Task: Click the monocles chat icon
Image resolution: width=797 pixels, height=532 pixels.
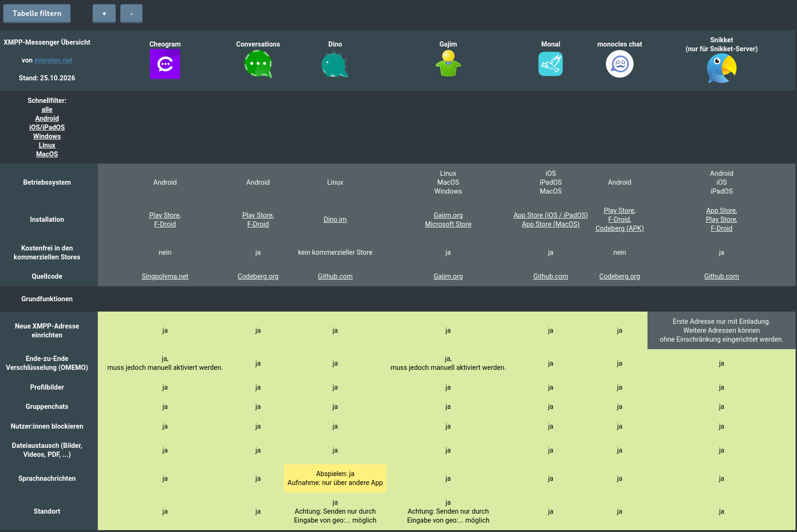Action: 620,64
